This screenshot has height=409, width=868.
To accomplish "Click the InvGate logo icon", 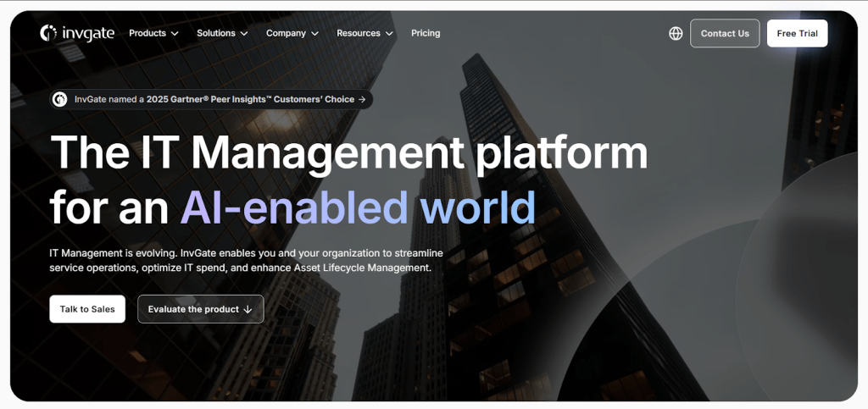I will (x=48, y=33).
